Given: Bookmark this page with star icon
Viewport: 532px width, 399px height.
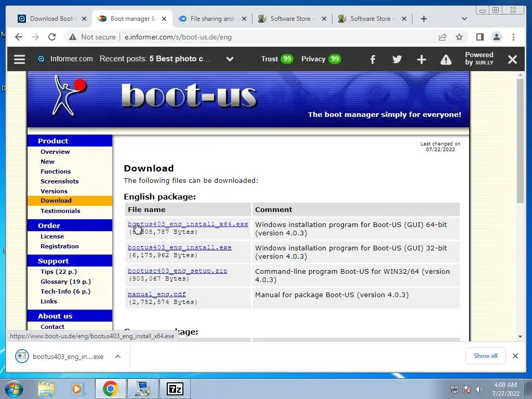Looking at the screenshot, I should (459, 37).
